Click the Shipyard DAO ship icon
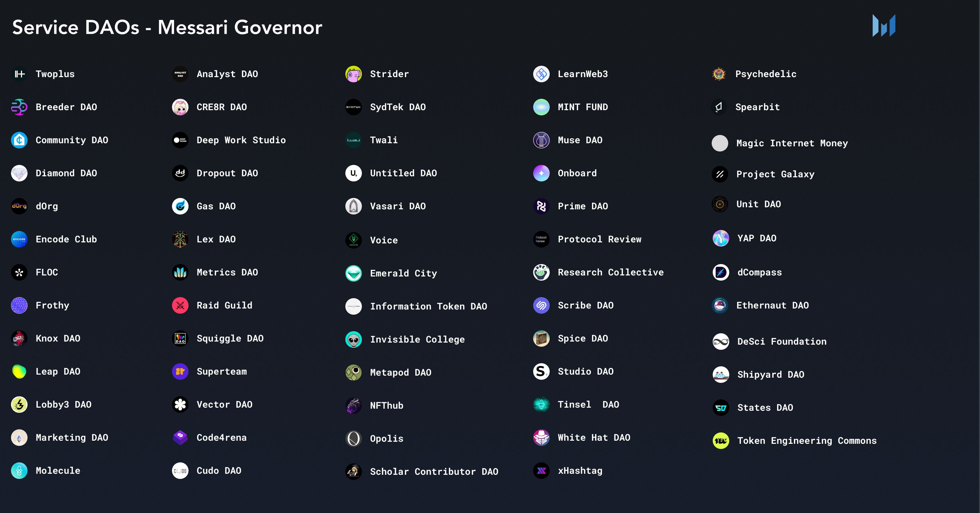This screenshot has height=513, width=980. coord(721,374)
